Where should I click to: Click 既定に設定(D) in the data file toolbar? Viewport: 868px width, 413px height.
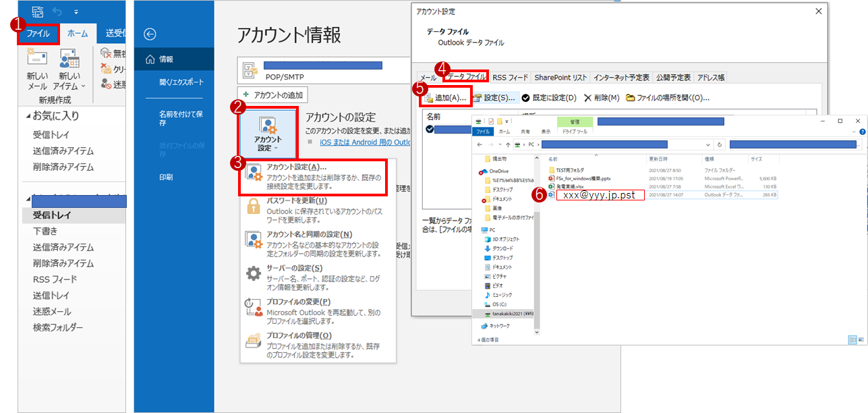[549, 98]
